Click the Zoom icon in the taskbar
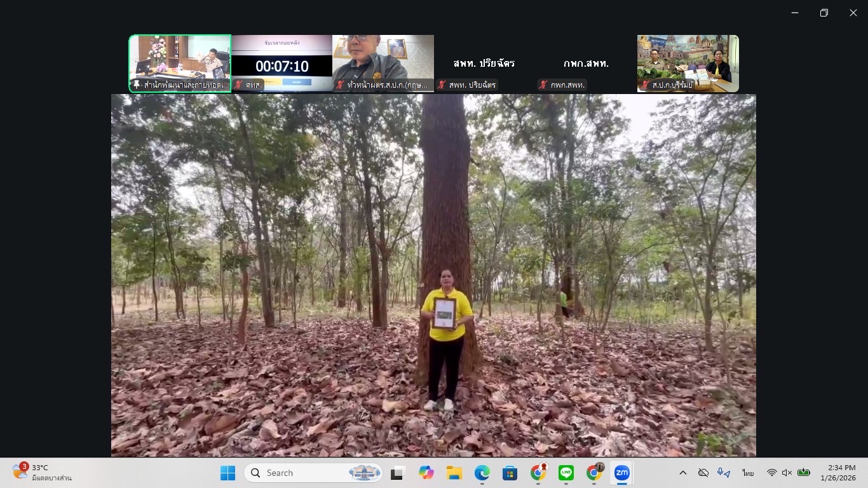 click(621, 473)
